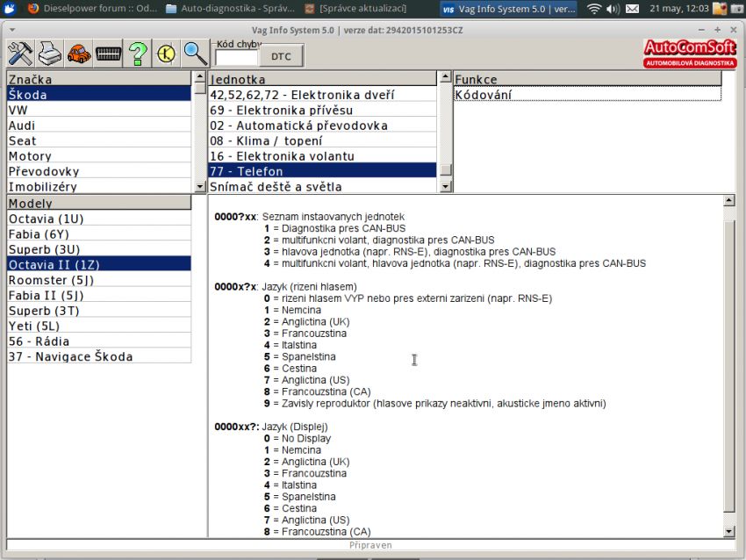Click the diagnostic connector icon
The image size is (746, 560).
(x=108, y=54)
